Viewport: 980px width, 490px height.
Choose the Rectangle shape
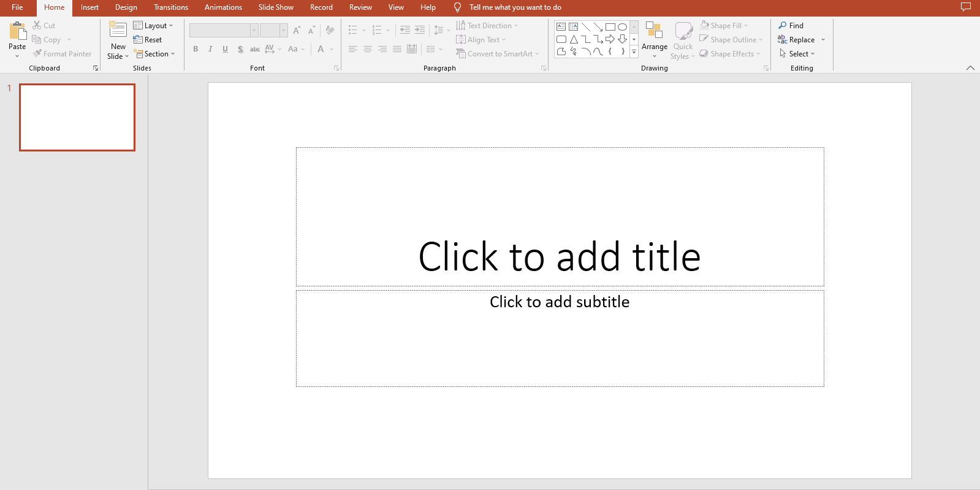pos(610,27)
